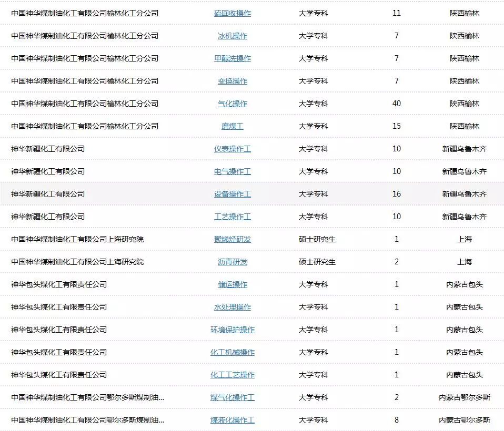Select 上海 in 聚烯烃研发 row

click(465, 239)
